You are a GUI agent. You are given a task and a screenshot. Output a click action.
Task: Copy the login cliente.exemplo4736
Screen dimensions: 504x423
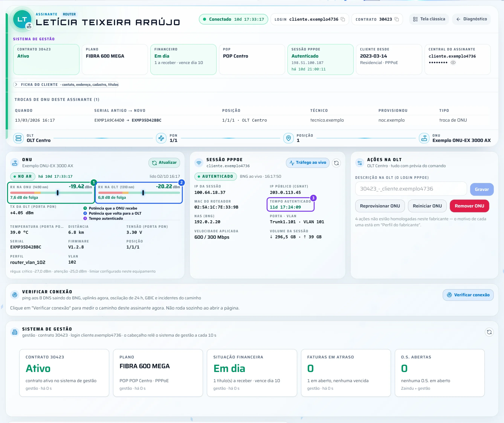[x=343, y=19]
